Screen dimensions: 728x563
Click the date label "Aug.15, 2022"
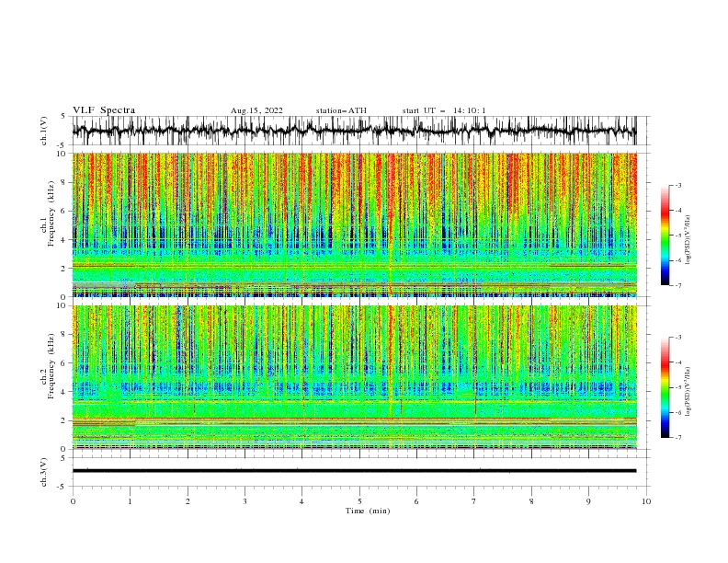256,110
